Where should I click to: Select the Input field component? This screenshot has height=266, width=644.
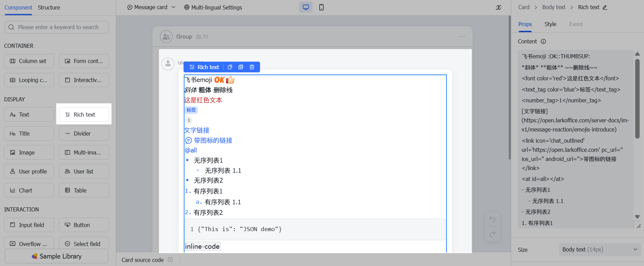point(29,225)
